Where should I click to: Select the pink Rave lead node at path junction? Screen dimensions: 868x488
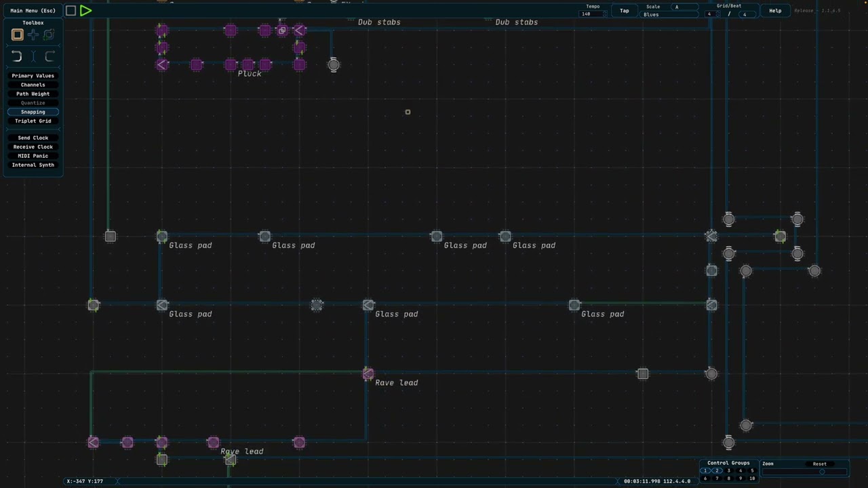[368, 373]
